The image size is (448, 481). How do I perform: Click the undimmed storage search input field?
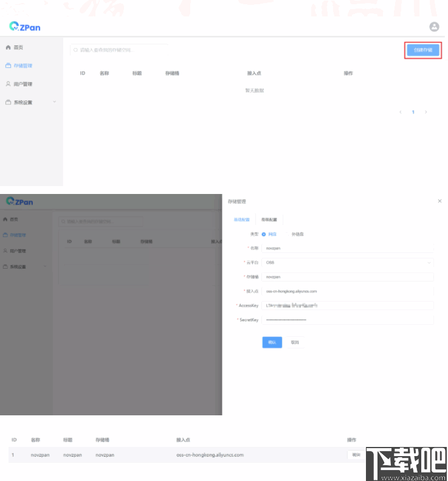(x=119, y=50)
